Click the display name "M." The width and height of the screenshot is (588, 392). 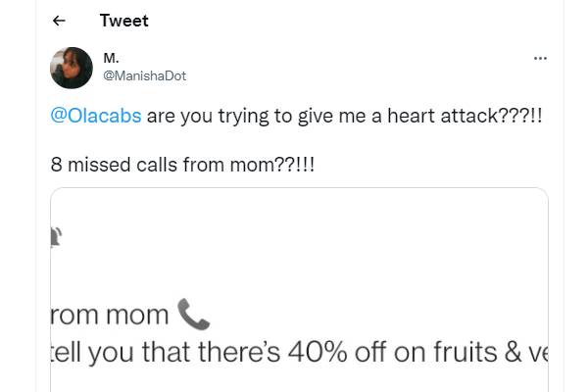110,59
